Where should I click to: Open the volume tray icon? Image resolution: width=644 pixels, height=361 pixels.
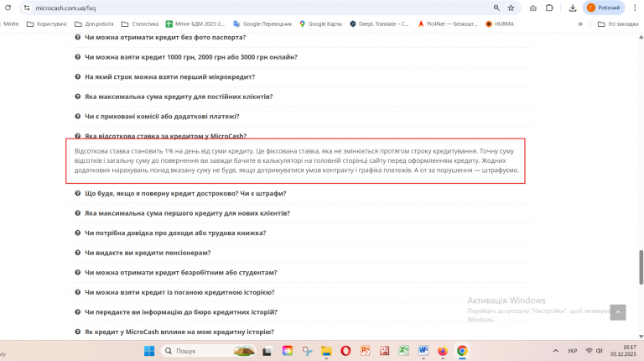click(x=600, y=351)
